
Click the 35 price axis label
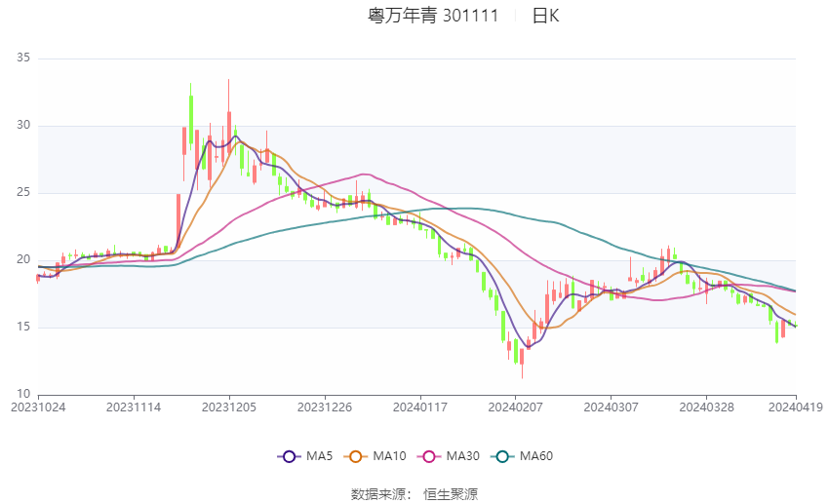(x=23, y=58)
